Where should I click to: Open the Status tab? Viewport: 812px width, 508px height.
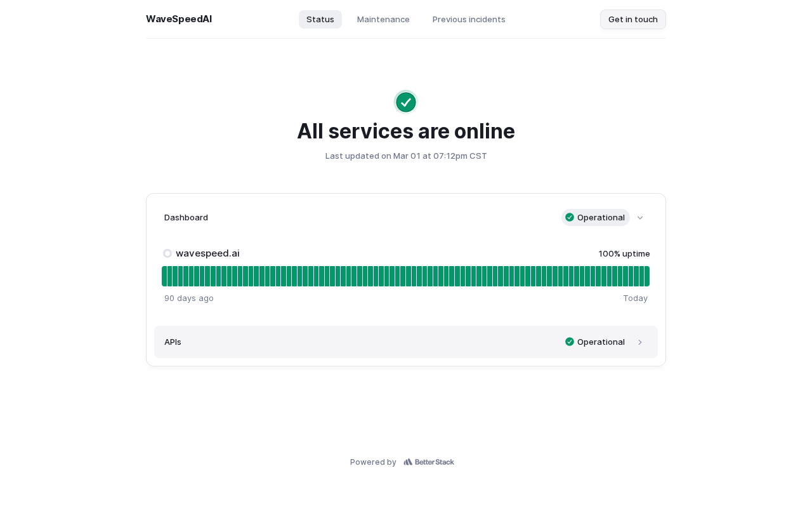click(320, 19)
